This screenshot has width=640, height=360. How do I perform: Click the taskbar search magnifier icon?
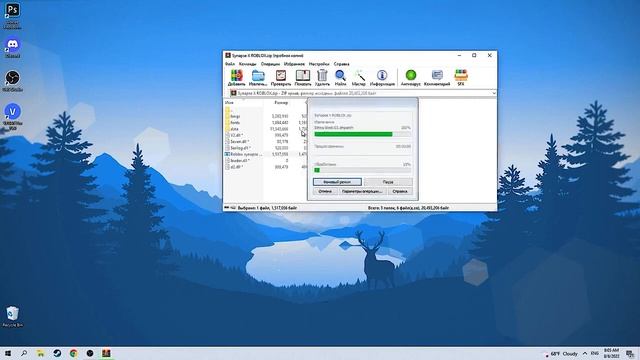24,353
